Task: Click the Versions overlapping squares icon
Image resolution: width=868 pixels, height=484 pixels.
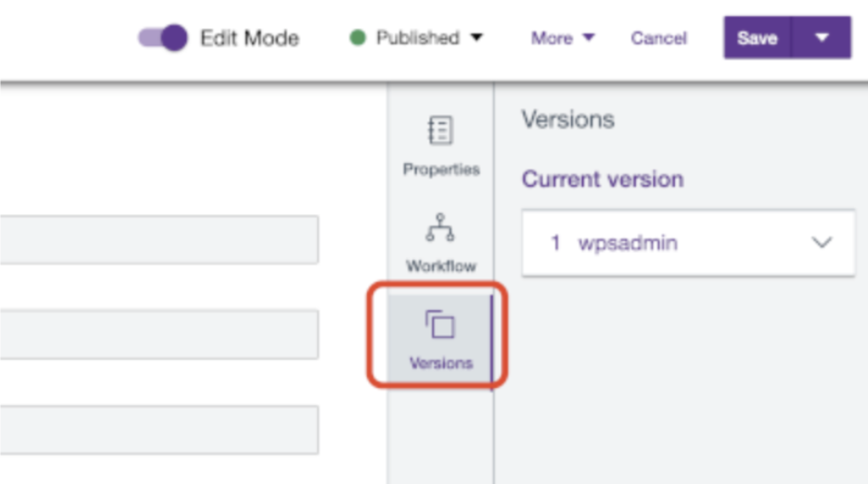Action: coord(440,324)
